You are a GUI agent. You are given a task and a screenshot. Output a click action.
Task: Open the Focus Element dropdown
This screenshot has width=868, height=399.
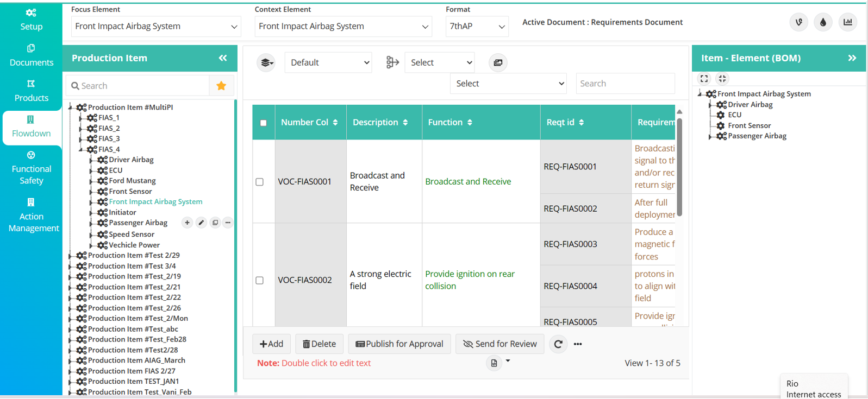(156, 27)
